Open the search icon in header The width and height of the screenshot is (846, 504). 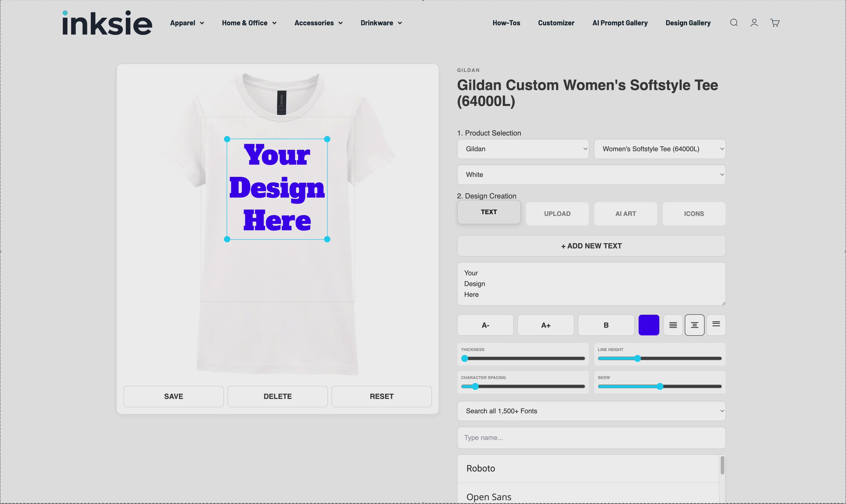[x=733, y=23]
